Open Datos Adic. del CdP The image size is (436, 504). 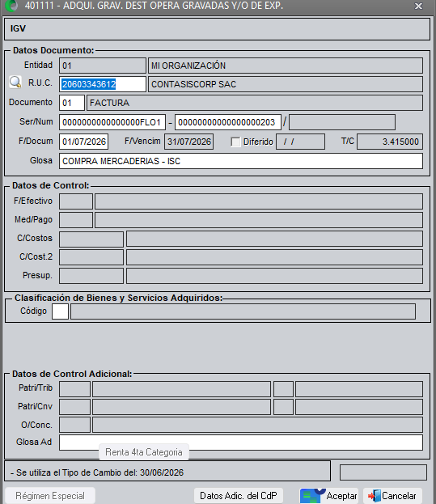pyautogui.click(x=239, y=496)
